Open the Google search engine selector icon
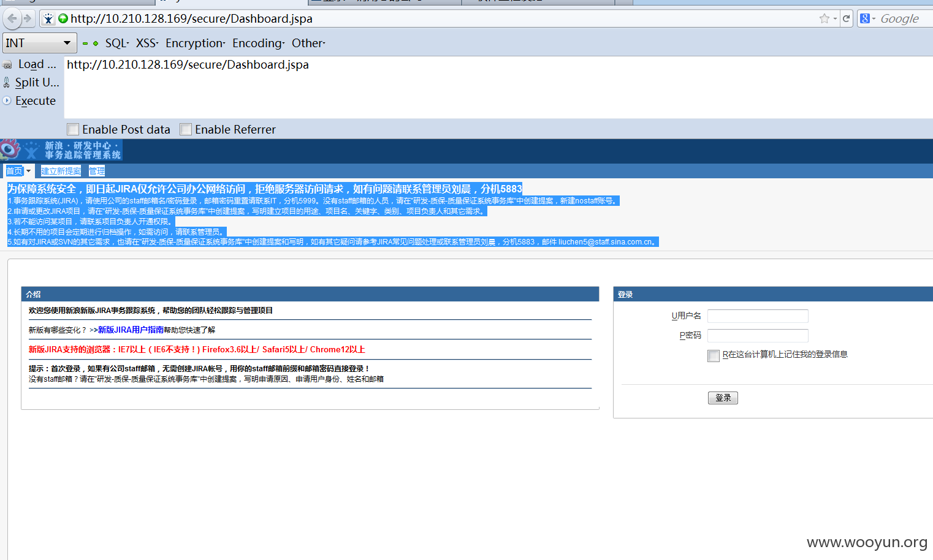The width and height of the screenshot is (933, 560). pos(865,18)
